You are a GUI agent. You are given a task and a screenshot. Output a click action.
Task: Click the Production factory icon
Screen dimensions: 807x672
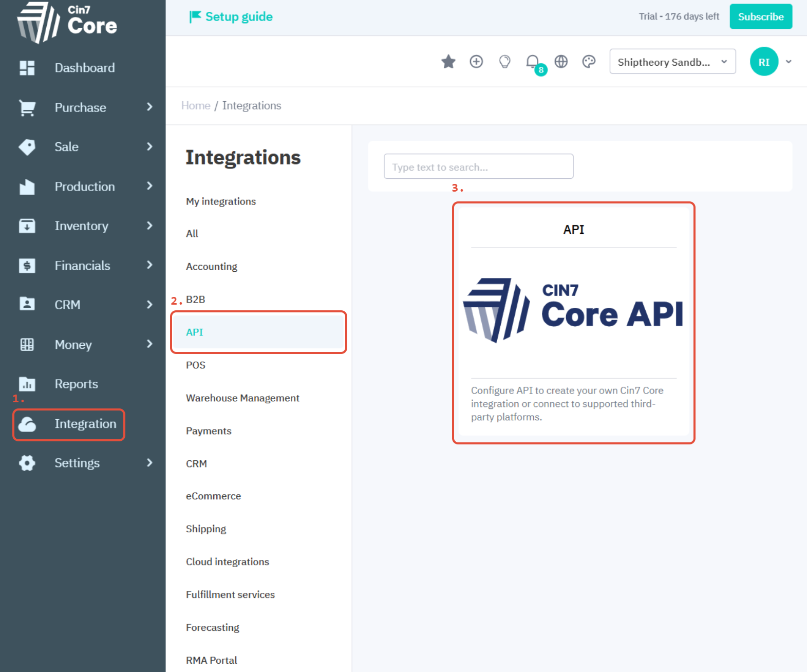[x=27, y=186]
